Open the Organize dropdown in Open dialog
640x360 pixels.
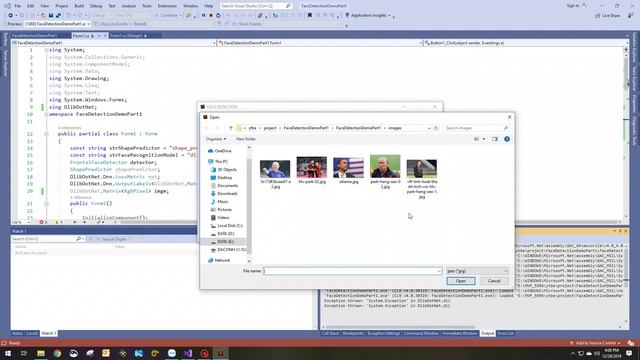point(216,139)
